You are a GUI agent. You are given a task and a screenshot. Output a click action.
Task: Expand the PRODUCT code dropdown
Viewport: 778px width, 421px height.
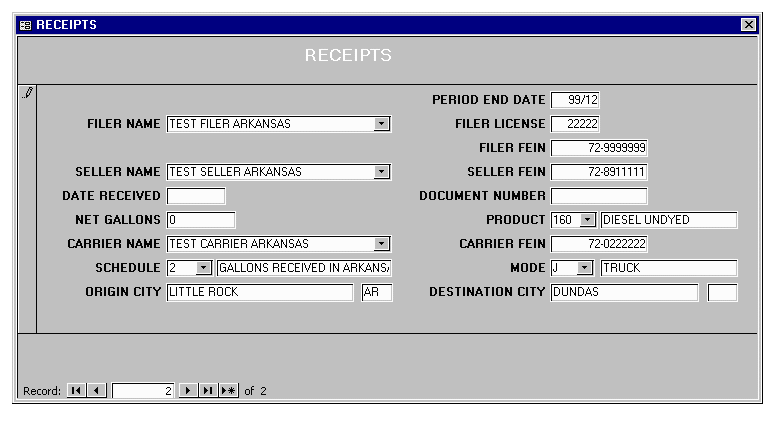[x=587, y=220]
